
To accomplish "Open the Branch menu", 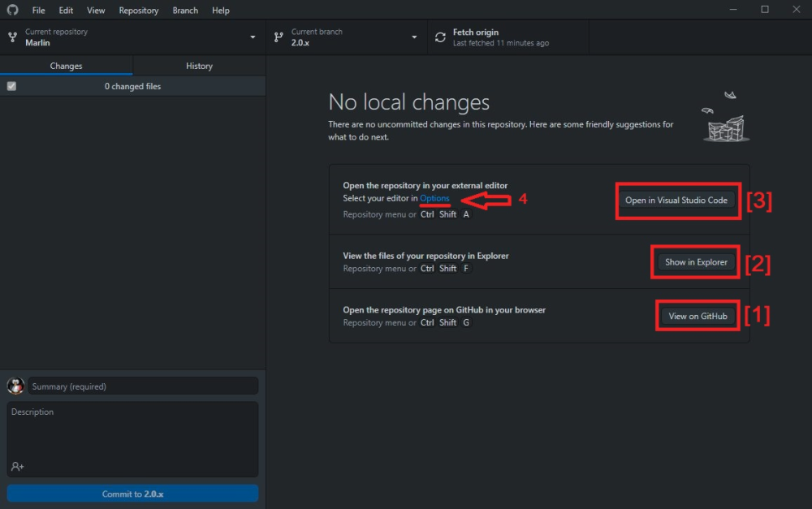I will coord(185,11).
